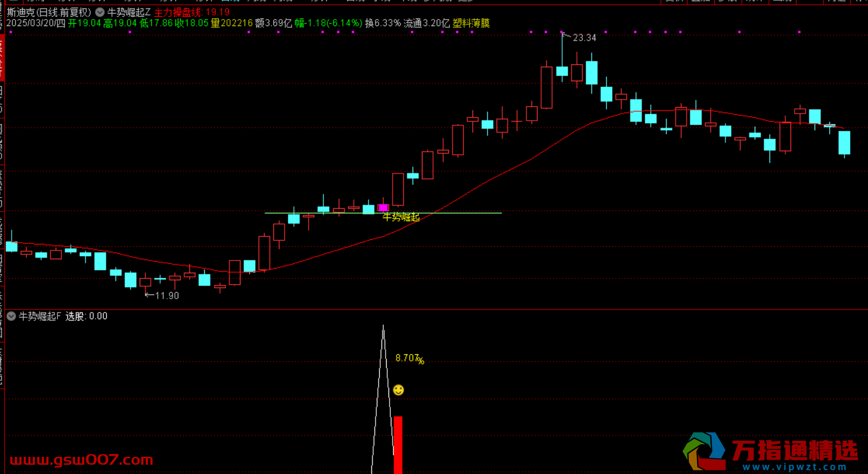Click the 23.34 high price label
Viewport: 868px width, 474px height.
pyautogui.click(x=584, y=38)
